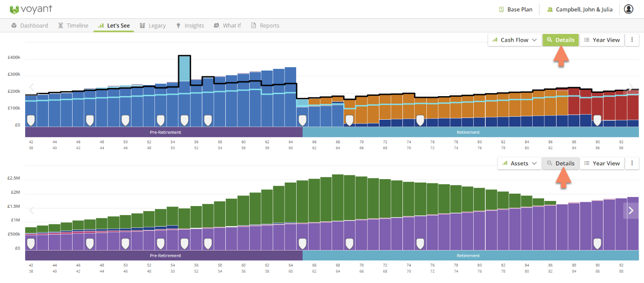Click Assets chart event marker at age 47
644x283 pixels.
[x=90, y=244]
